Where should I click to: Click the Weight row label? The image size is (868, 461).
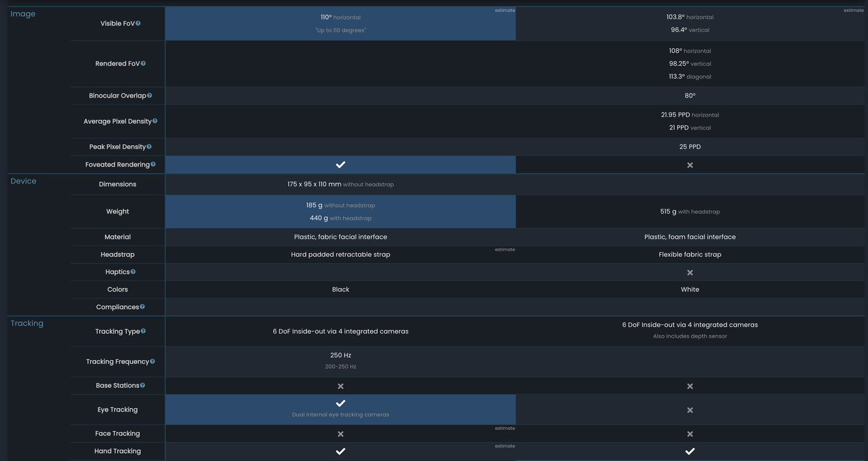pyautogui.click(x=117, y=212)
